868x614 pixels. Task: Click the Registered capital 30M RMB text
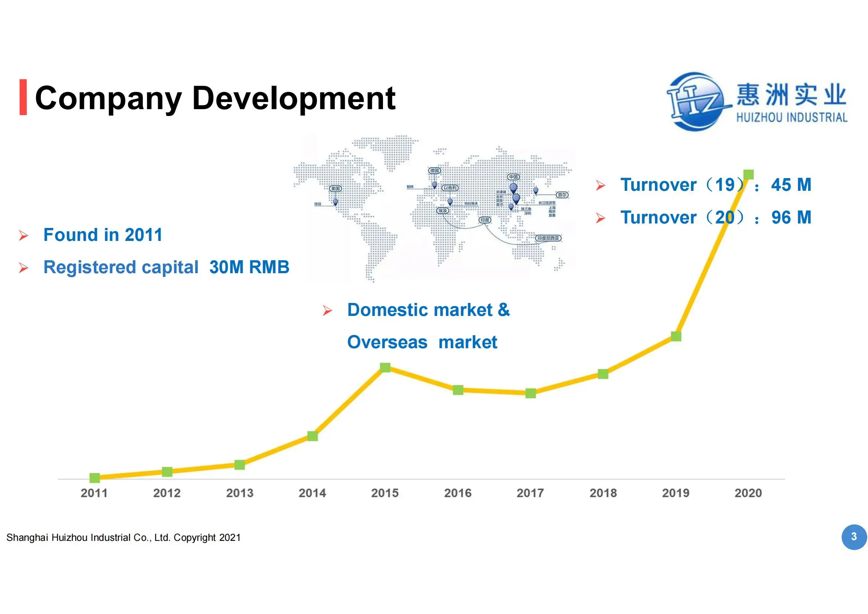pyautogui.click(x=166, y=267)
